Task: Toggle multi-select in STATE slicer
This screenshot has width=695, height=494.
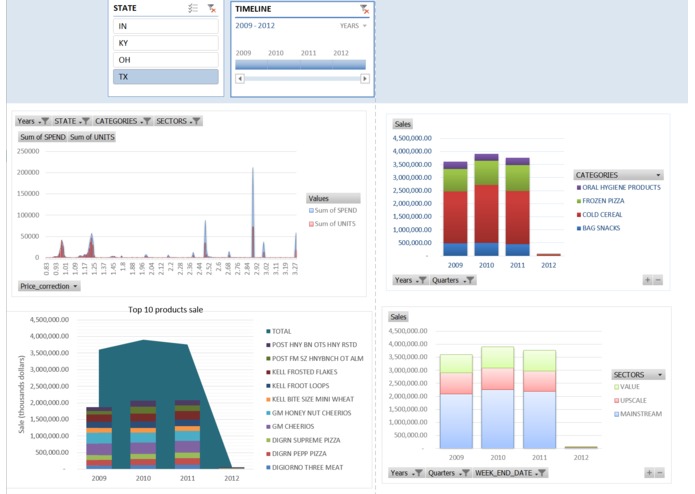Action: point(192,8)
